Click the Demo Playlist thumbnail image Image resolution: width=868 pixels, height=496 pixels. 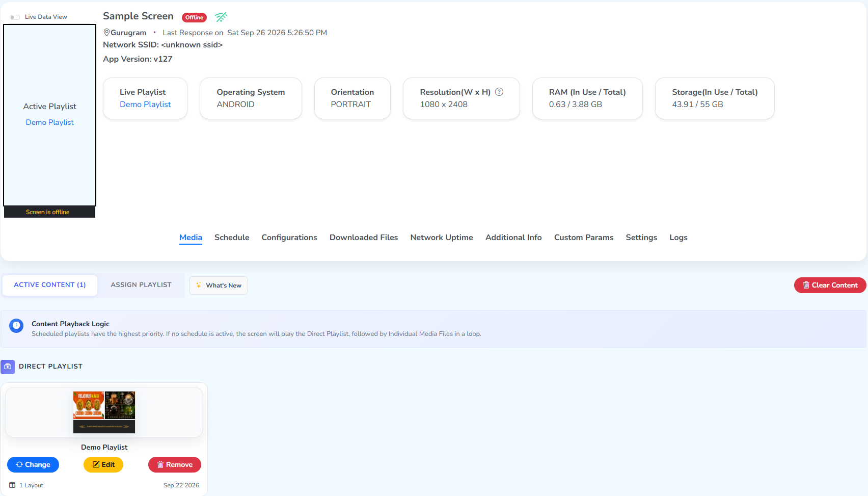[x=104, y=412]
